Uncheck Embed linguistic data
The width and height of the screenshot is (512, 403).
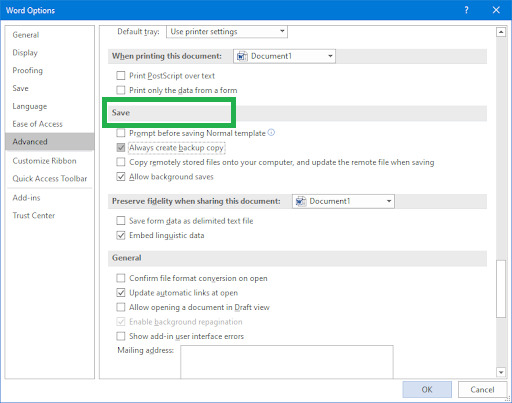121,235
